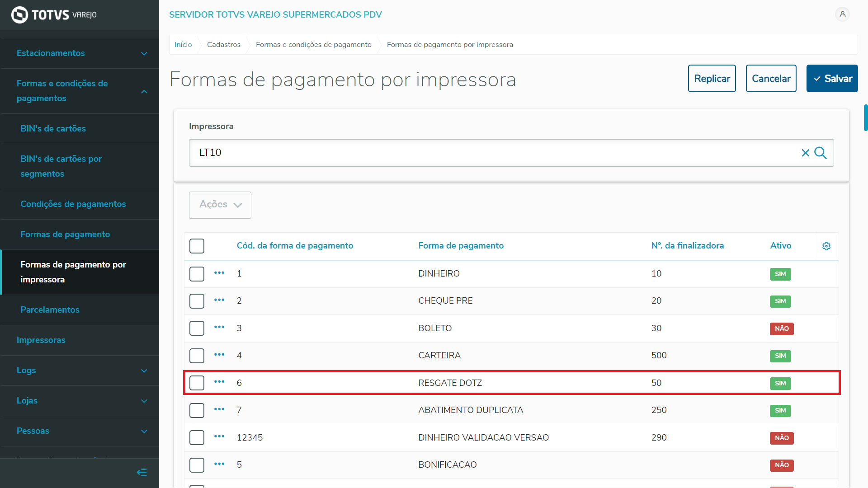Open Parcelamentos in the sidebar

click(50, 310)
